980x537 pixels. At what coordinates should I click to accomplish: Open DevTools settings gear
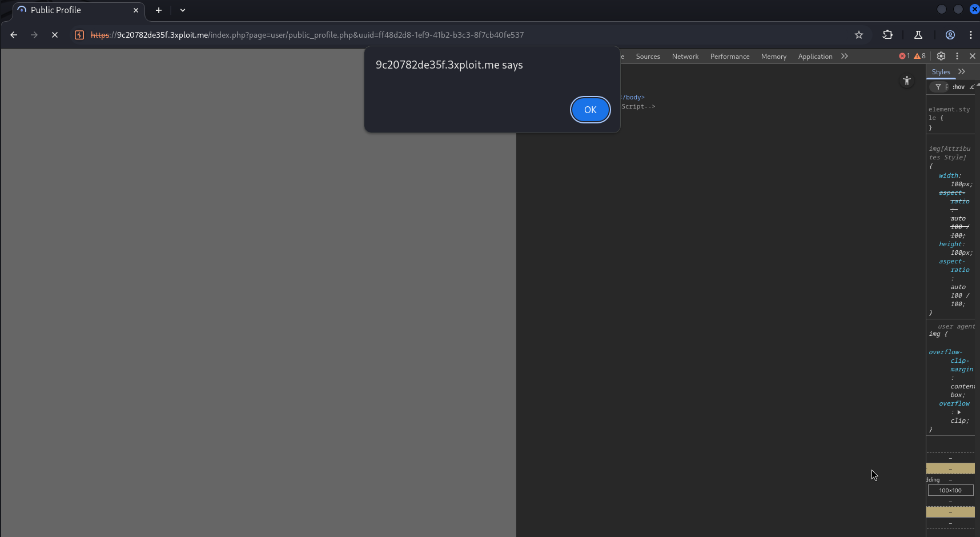tap(941, 56)
